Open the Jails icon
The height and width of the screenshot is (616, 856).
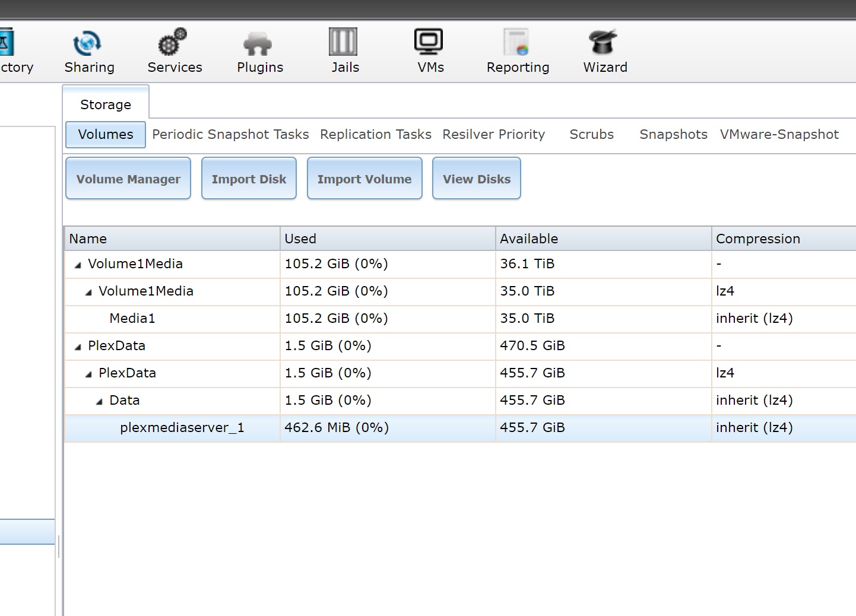click(344, 42)
